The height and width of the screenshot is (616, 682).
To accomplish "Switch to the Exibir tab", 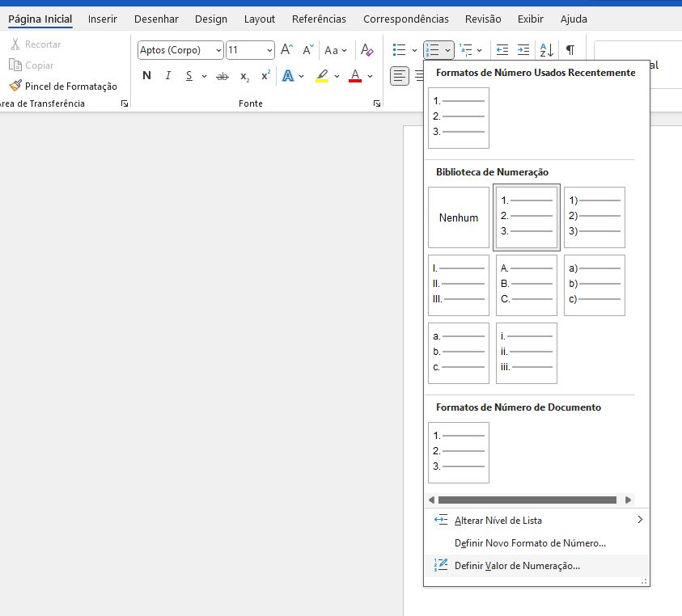I will tap(530, 19).
